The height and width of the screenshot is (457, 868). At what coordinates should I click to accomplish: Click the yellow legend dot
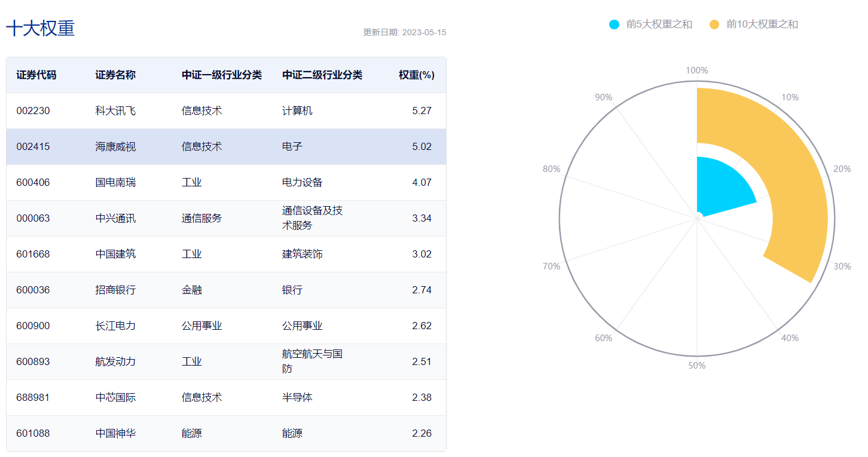715,24
